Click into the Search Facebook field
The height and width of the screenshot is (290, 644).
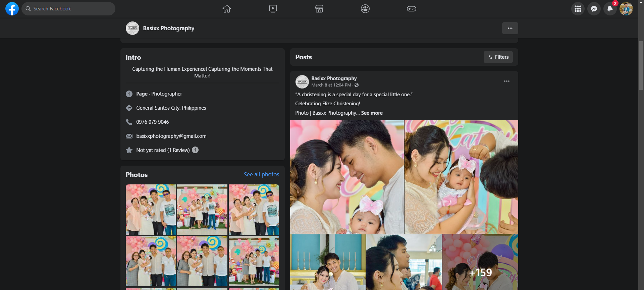click(68, 9)
